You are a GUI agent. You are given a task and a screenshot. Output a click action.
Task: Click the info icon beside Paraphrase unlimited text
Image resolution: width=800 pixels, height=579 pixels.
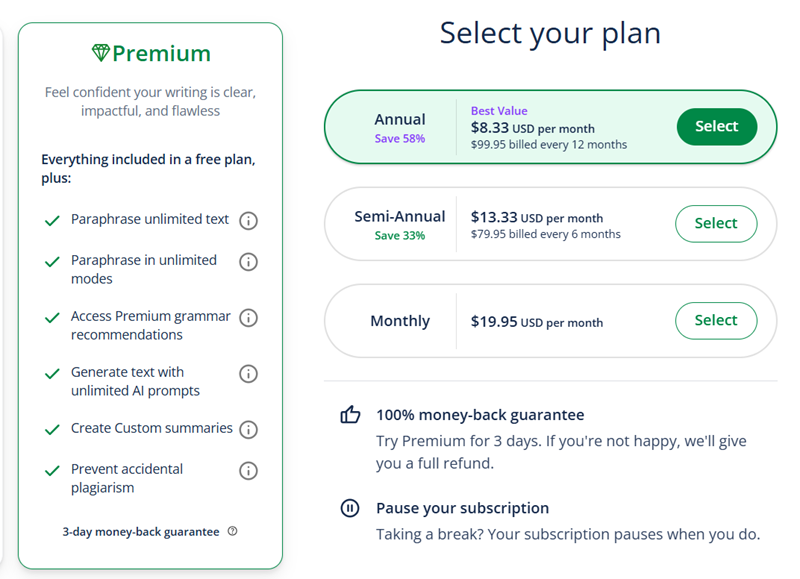249,221
